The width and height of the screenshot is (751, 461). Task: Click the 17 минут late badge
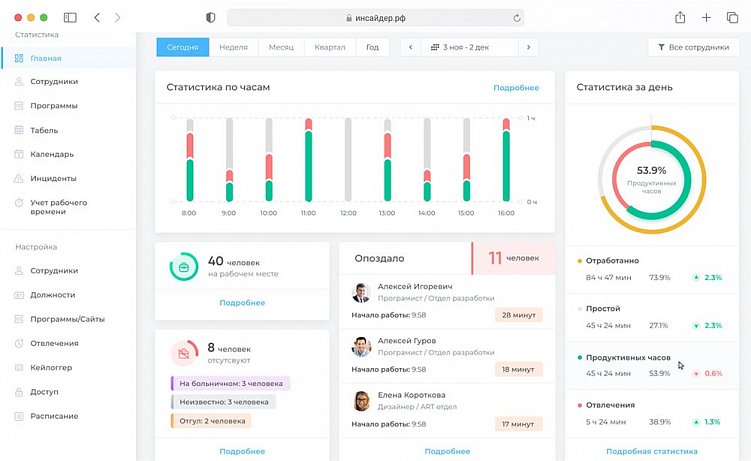(519, 424)
